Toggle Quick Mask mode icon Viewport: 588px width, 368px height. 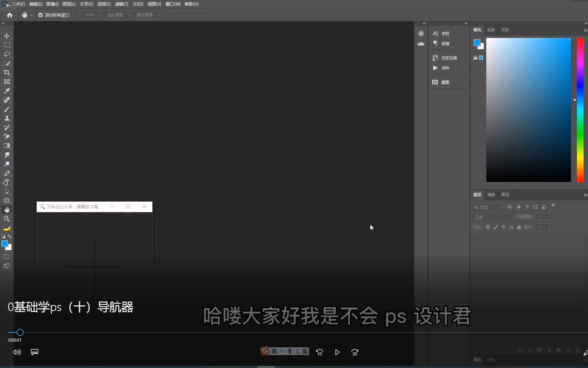7,257
